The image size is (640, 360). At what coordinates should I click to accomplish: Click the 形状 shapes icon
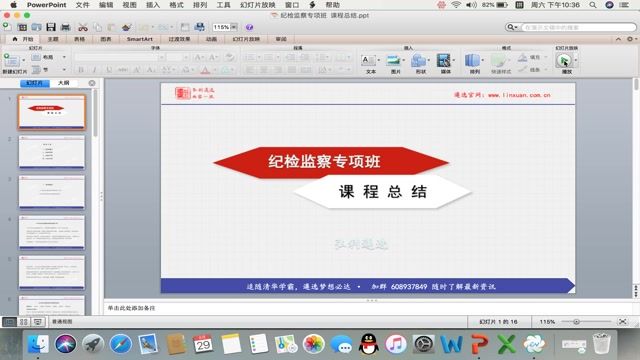point(418,61)
